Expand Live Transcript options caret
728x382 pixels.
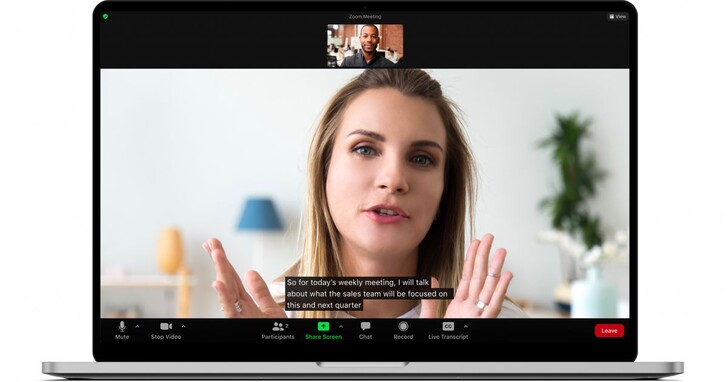pos(466,327)
